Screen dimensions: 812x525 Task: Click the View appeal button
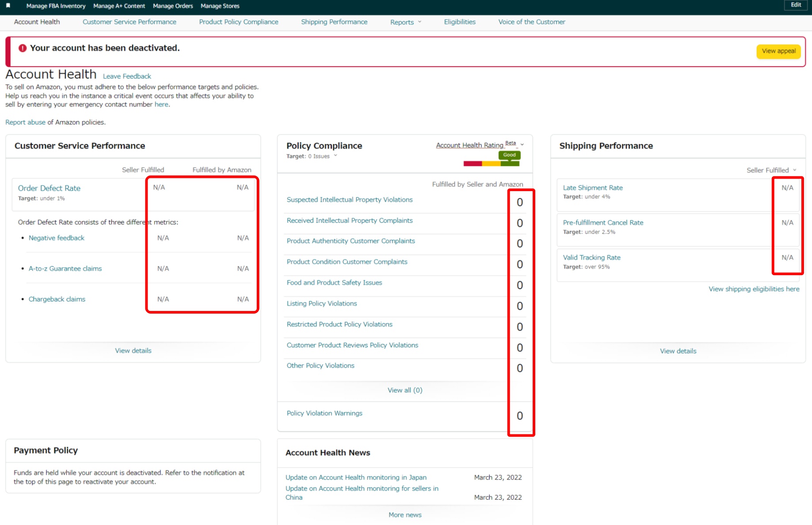point(778,51)
